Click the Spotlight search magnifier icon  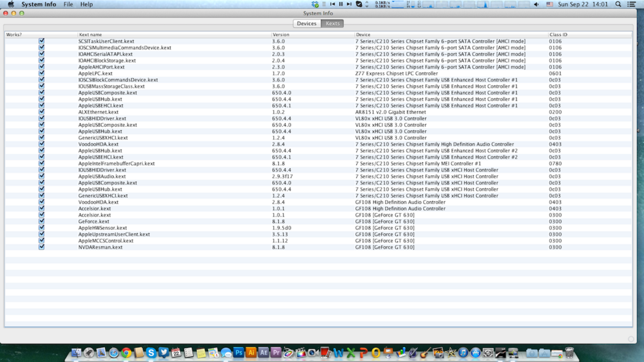619,5
